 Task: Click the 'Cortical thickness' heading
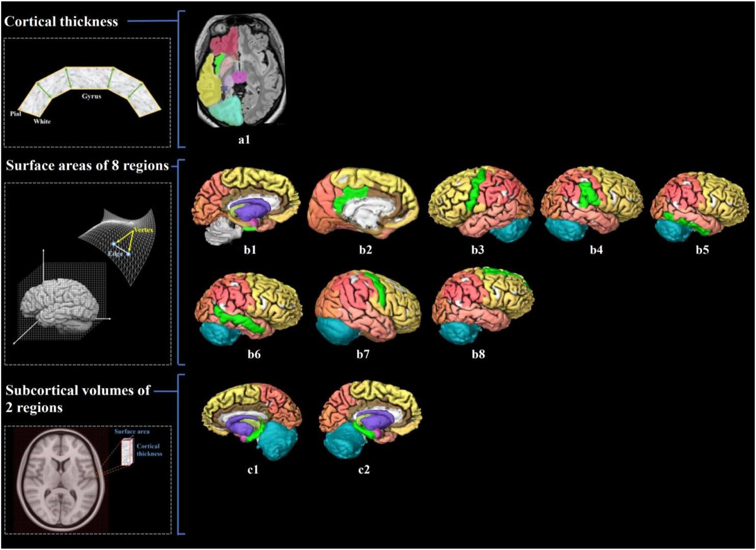[x=61, y=22]
